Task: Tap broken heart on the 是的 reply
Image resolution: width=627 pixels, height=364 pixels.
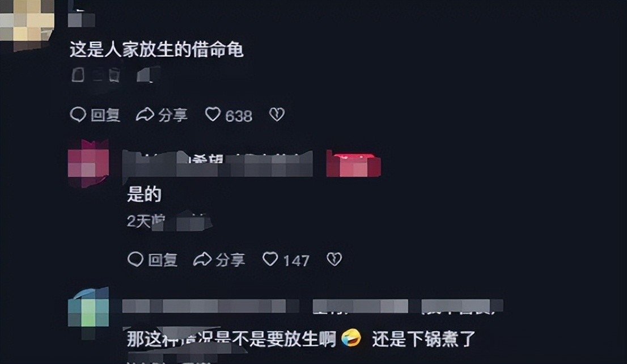Action: click(334, 260)
